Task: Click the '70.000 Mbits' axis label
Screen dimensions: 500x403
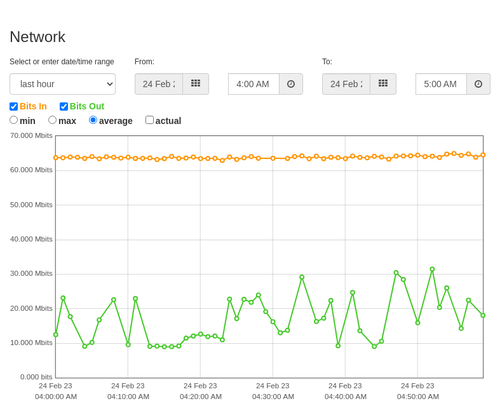Action: [31, 136]
